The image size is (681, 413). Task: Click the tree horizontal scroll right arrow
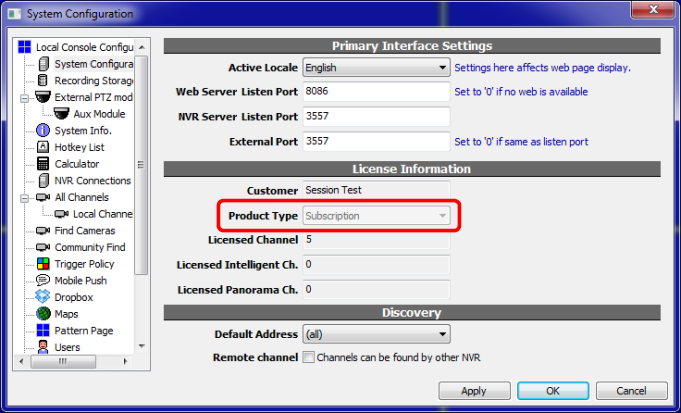[x=126, y=361]
